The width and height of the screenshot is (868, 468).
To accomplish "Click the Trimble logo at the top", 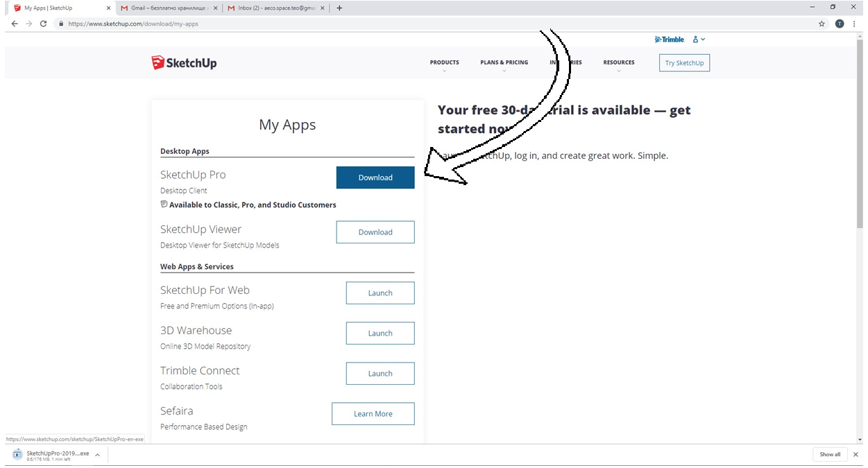I will (670, 40).
